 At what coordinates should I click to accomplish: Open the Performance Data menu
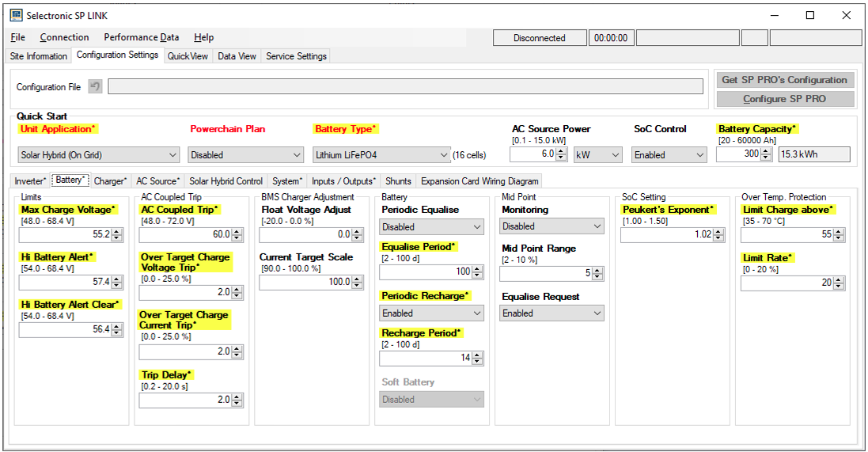pyautogui.click(x=141, y=37)
